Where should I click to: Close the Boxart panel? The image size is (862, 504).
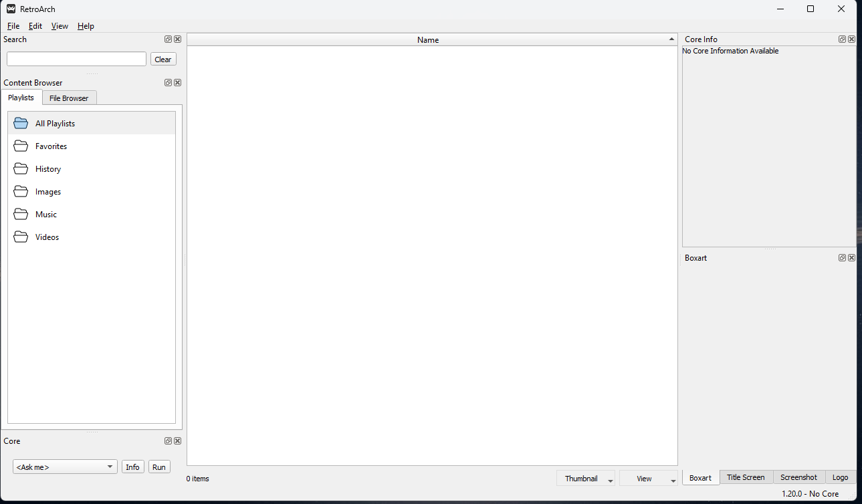click(852, 258)
